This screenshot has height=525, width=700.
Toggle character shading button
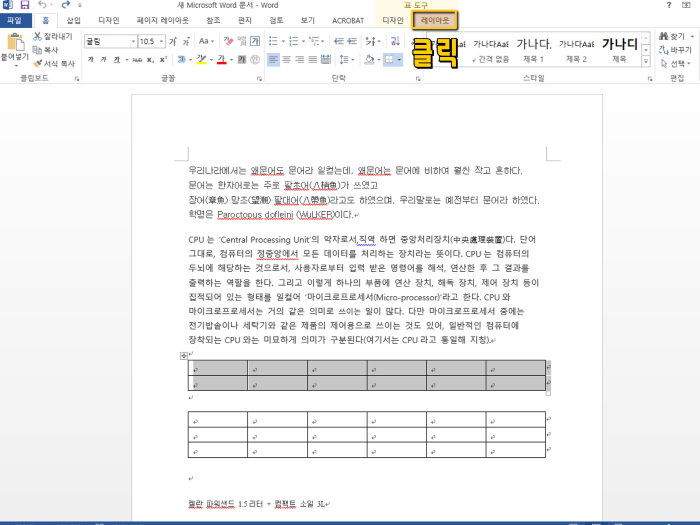[x=242, y=59]
